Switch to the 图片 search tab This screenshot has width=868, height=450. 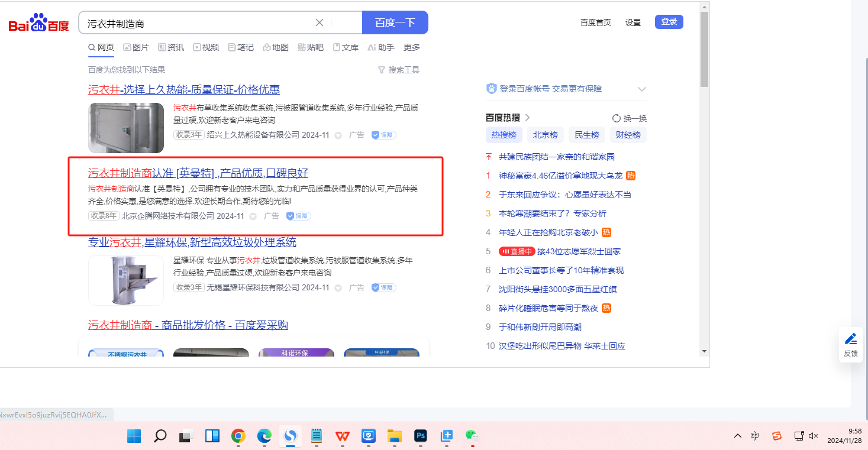click(136, 47)
